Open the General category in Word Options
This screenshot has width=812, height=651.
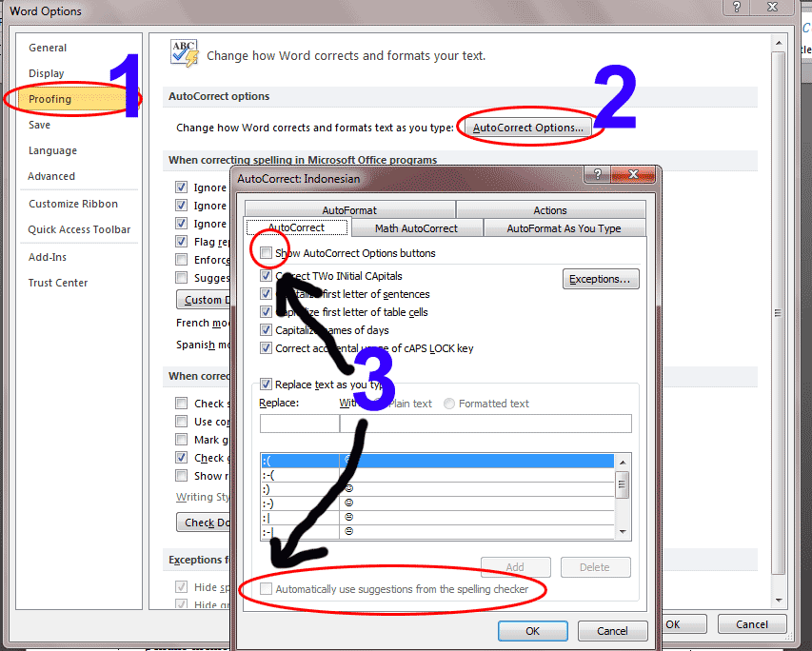(48, 48)
